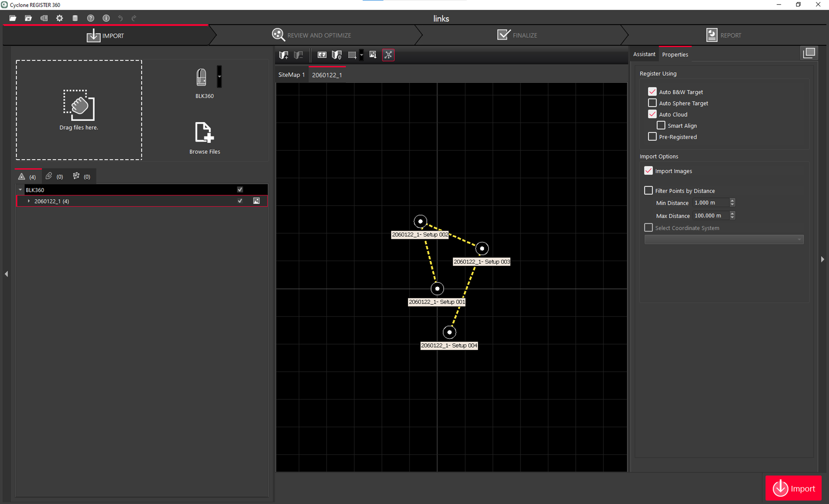Viewport: 829px width, 504px height.
Task: Check the Smart Align option
Action: [x=661, y=125]
